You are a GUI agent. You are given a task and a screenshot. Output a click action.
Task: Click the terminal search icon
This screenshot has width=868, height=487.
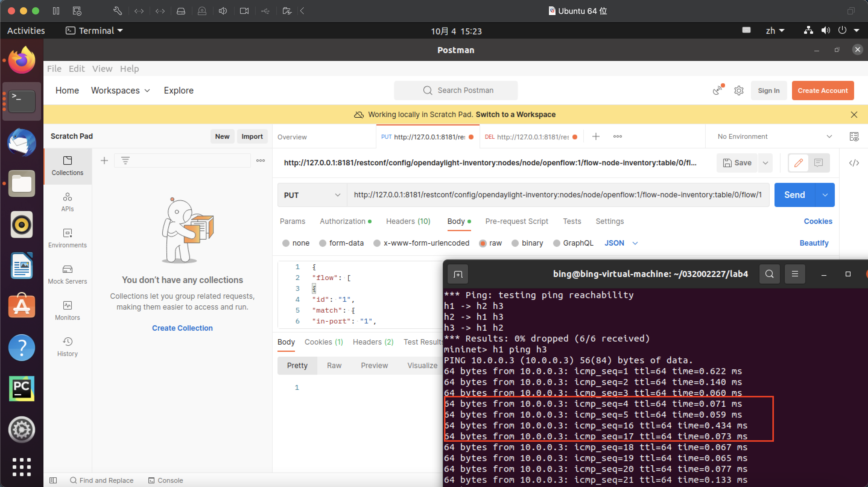click(769, 274)
